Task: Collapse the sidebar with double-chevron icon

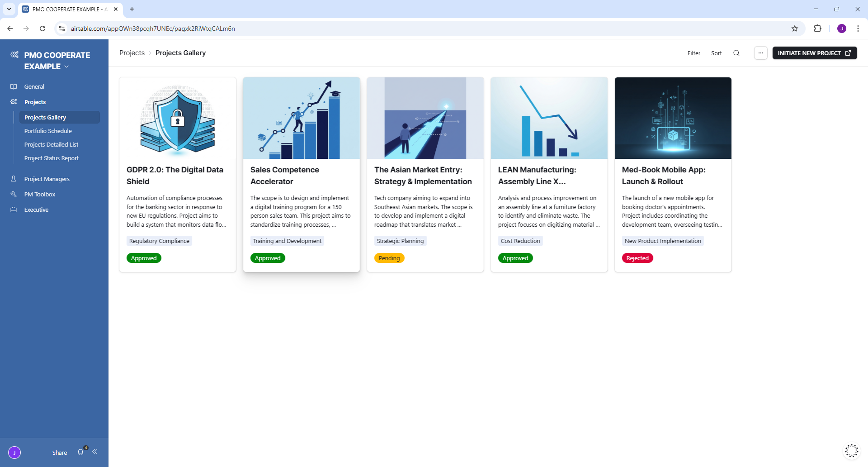Action: click(95, 452)
